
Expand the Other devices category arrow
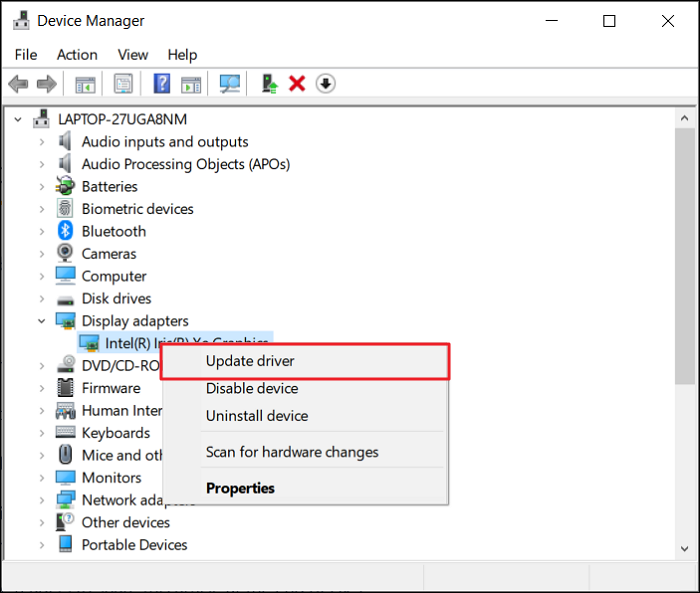click(x=42, y=522)
